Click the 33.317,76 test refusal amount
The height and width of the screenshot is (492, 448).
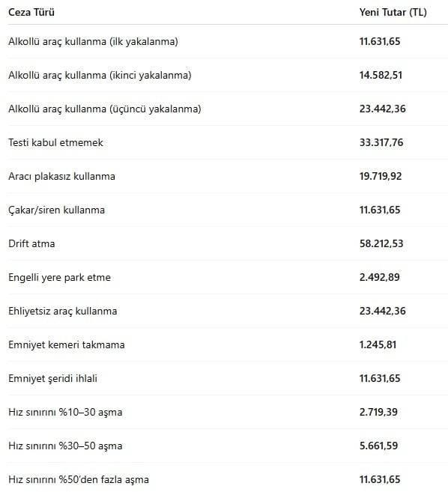(381, 142)
